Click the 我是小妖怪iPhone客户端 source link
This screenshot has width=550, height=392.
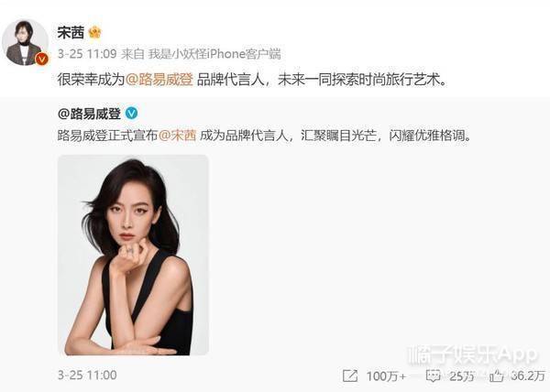pos(214,54)
